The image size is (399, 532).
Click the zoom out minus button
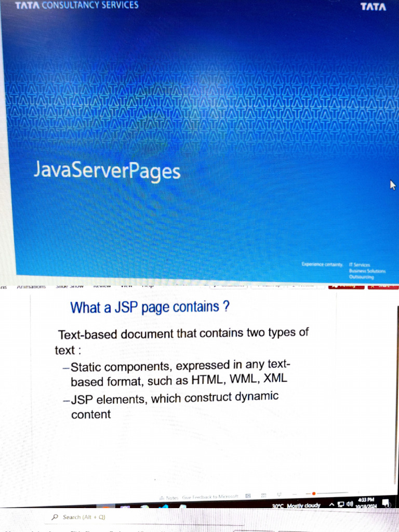295,495
